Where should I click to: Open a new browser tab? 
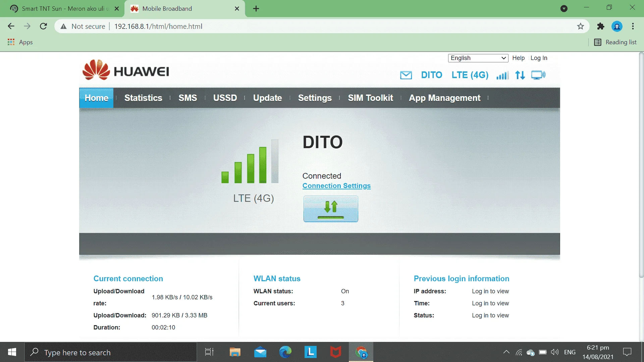coord(256,9)
